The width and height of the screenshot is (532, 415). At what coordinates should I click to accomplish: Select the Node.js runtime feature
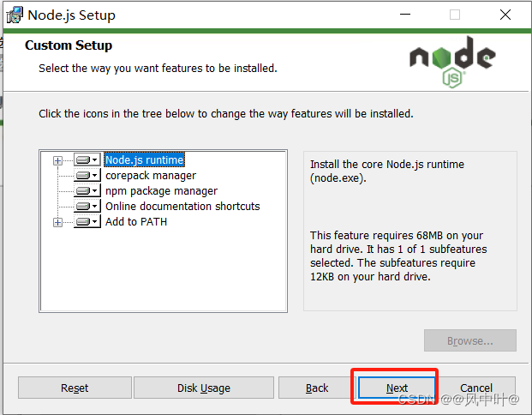[x=145, y=159]
